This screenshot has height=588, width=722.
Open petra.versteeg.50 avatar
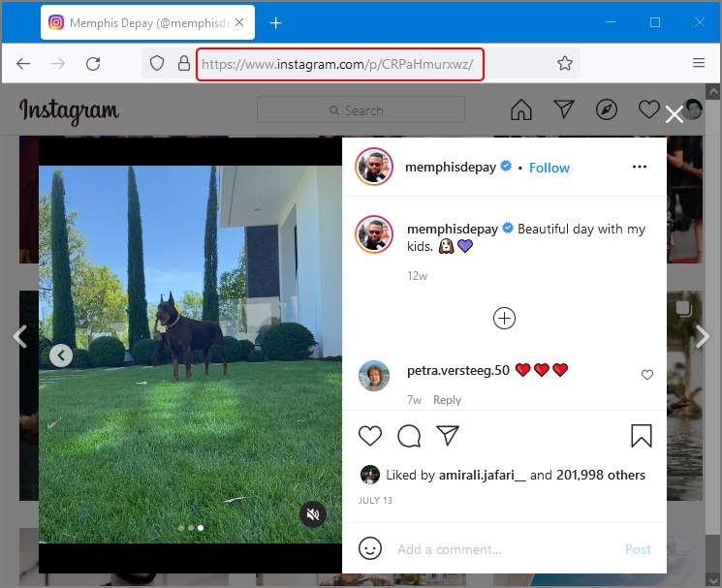374,376
